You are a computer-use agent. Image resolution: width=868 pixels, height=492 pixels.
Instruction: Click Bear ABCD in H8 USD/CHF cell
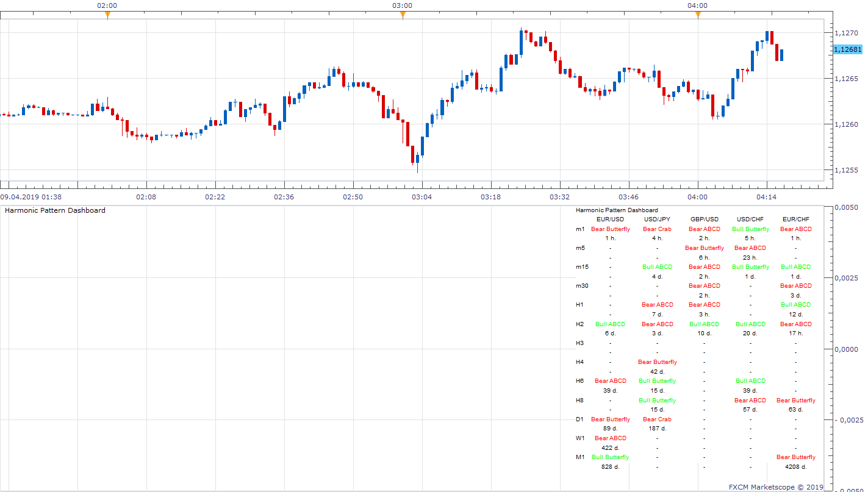[750, 401]
